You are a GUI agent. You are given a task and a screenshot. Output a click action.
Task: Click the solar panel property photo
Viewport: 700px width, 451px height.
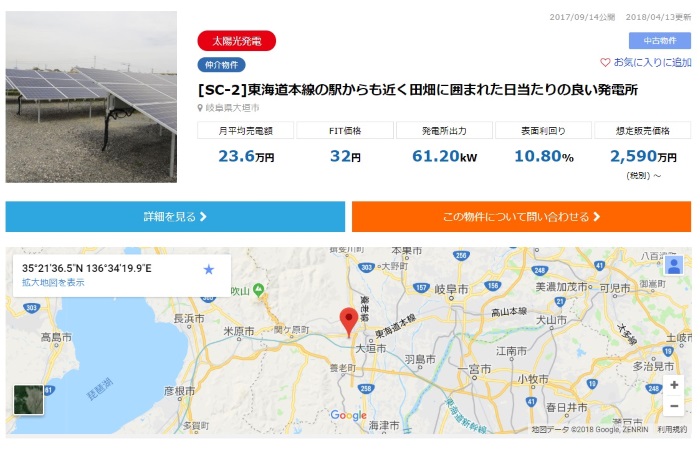pos(91,97)
